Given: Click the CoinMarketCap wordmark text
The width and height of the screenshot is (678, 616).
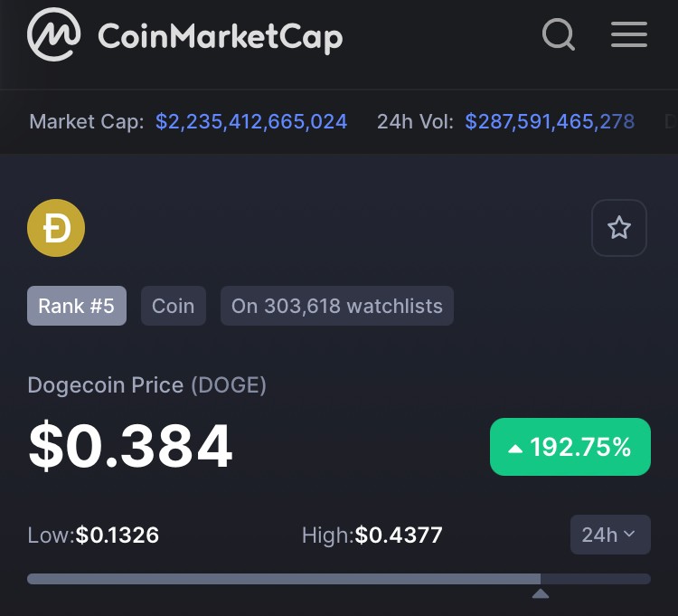Looking at the screenshot, I should [x=220, y=37].
